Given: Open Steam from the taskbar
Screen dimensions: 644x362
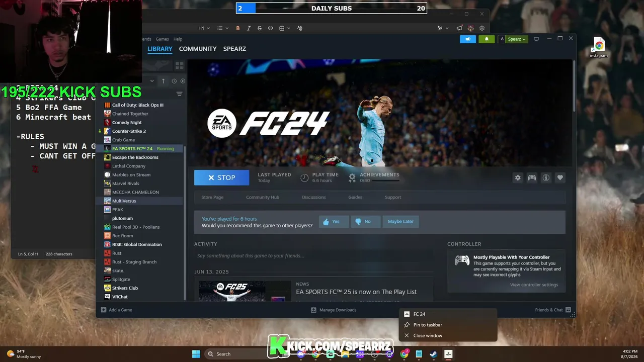Looking at the screenshot, I should coord(433,354).
